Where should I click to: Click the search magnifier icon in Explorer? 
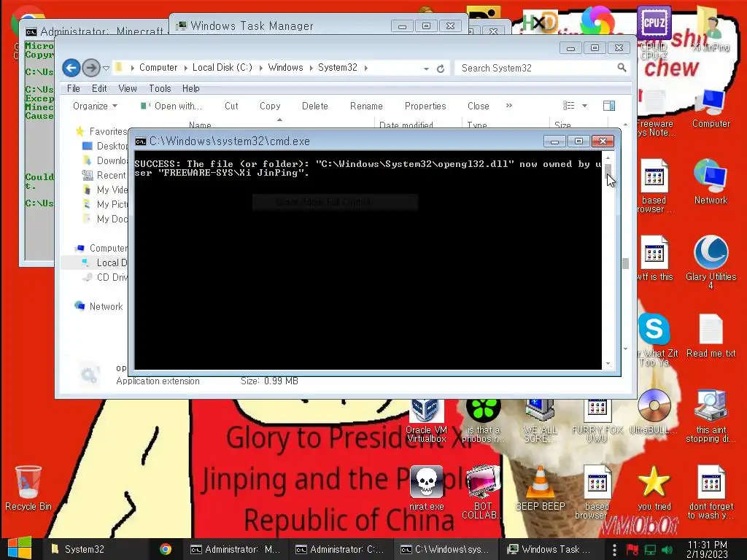(x=622, y=68)
